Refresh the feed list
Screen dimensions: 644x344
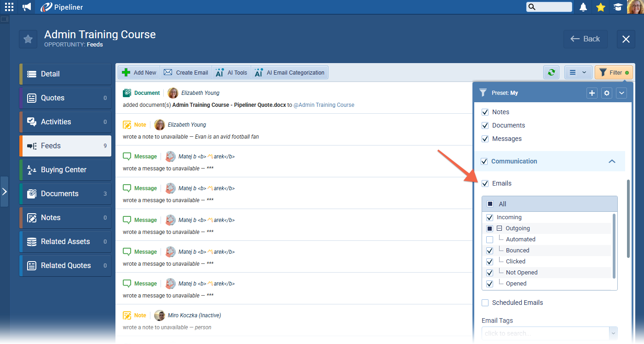click(551, 72)
